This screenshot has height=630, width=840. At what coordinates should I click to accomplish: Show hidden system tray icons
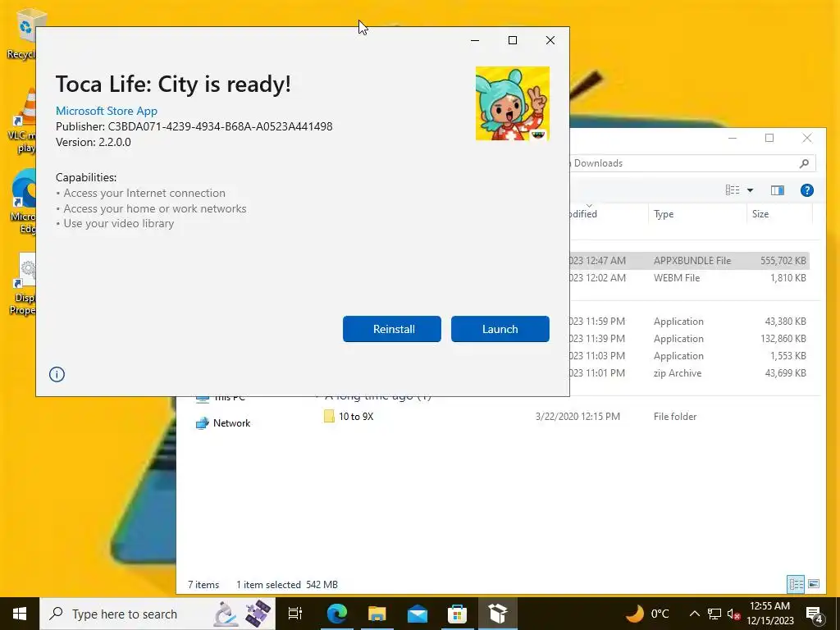694,614
